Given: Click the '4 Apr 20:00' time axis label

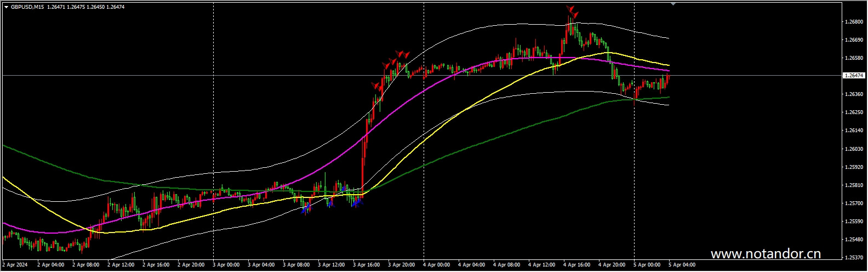Looking at the screenshot, I should pyautogui.click(x=612, y=265).
